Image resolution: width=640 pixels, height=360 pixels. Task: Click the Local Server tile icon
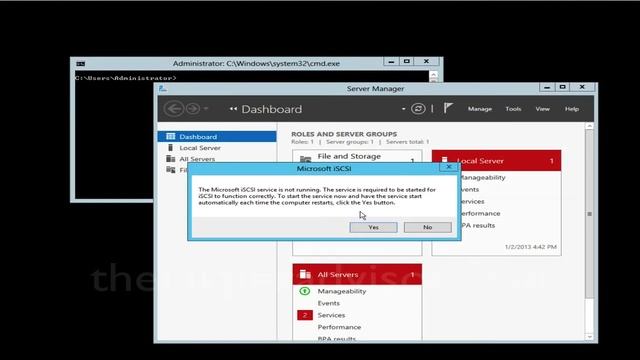444,160
